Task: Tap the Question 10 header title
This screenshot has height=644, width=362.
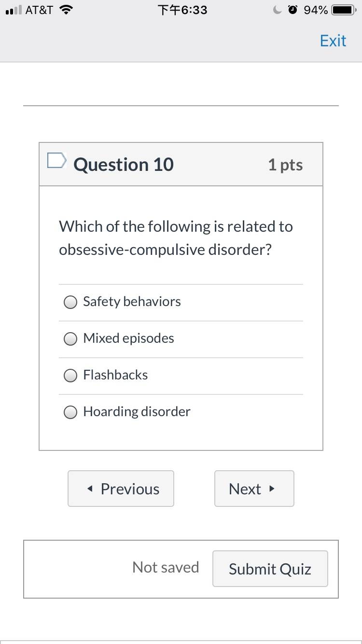Action: tap(124, 165)
